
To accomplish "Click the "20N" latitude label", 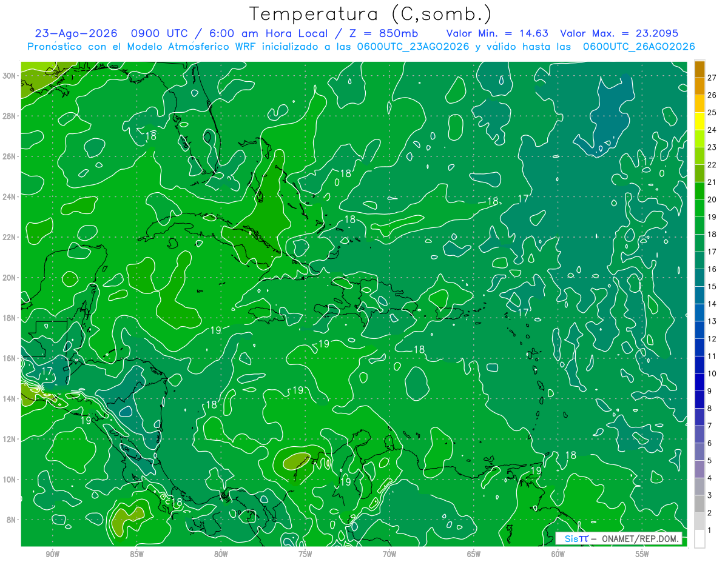I will [9, 278].
